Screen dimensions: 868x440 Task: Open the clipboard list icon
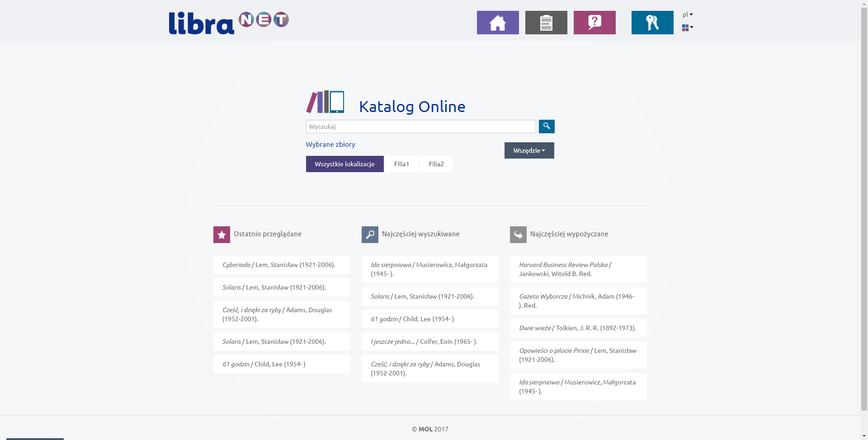click(x=546, y=23)
